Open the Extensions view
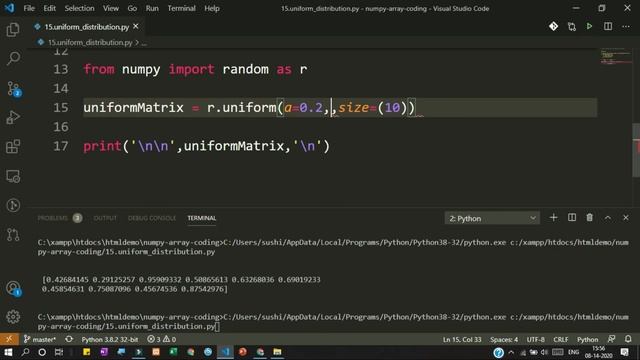This screenshot has width=640, height=360. (13, 147)
